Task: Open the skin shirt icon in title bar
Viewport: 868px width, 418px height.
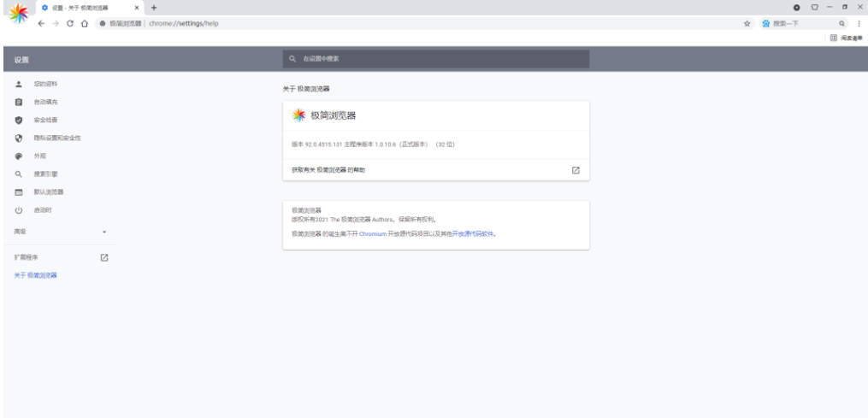Action: click(814, 8)
